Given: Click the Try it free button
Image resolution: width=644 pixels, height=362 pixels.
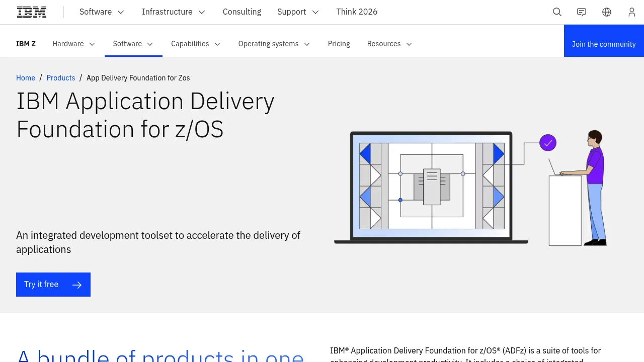Looking at the screenshot, I should click(x=53, y=285).
